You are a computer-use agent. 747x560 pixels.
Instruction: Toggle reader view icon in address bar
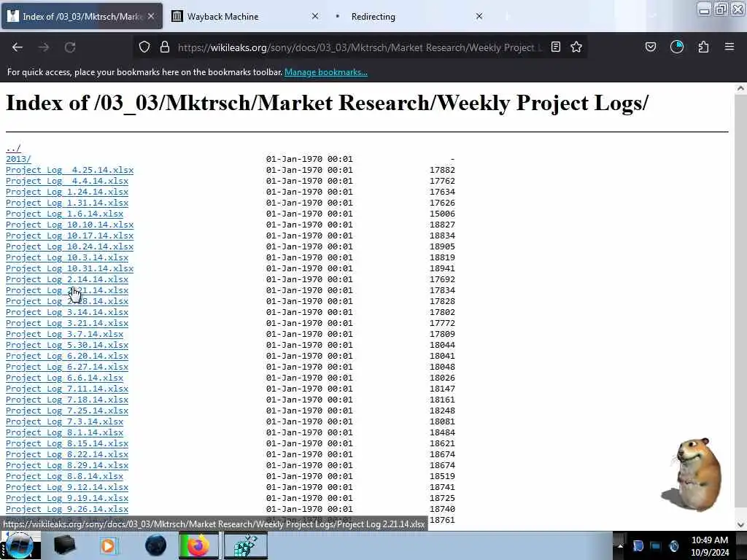point(555,47)
